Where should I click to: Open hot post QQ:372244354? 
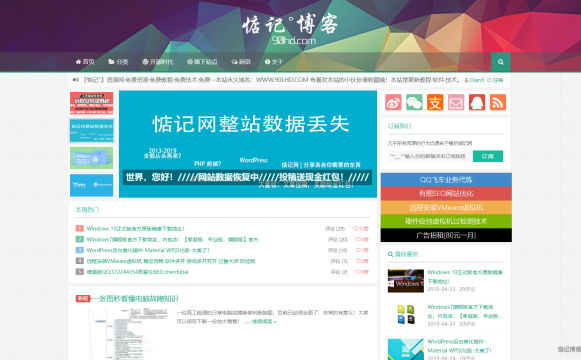tap(137, 272)
